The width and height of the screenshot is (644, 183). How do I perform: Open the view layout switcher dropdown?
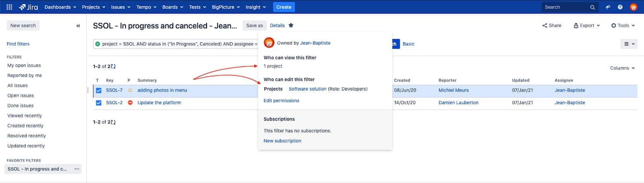(629, 44)
